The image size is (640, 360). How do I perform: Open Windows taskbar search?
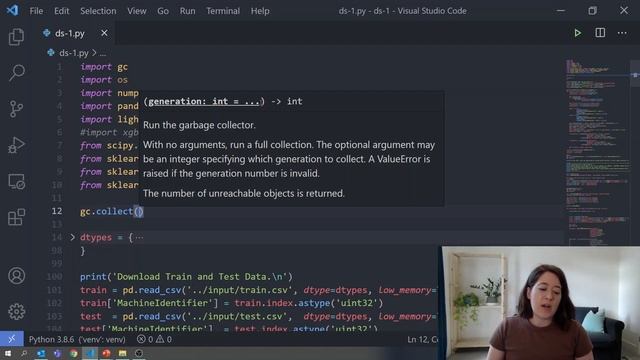[24, 353]
